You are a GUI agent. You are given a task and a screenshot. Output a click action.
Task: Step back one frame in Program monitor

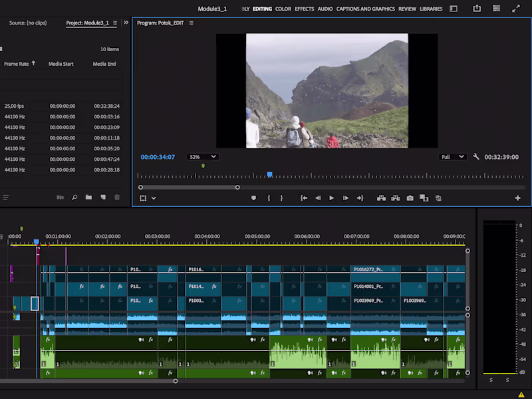click(318, 198)
